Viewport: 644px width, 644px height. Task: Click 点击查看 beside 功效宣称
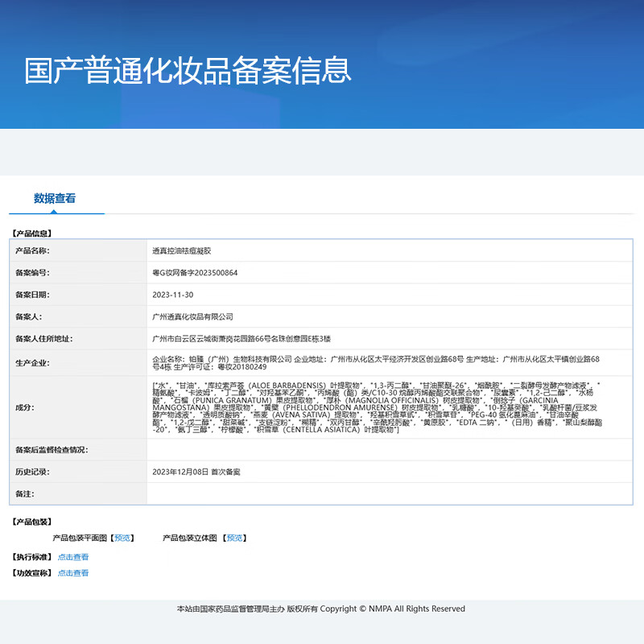(x=73, y=572)
